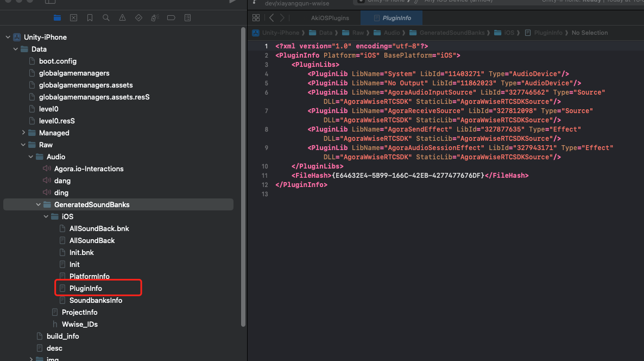
Task: Click line number 6 in gutter
Action: 266,92
